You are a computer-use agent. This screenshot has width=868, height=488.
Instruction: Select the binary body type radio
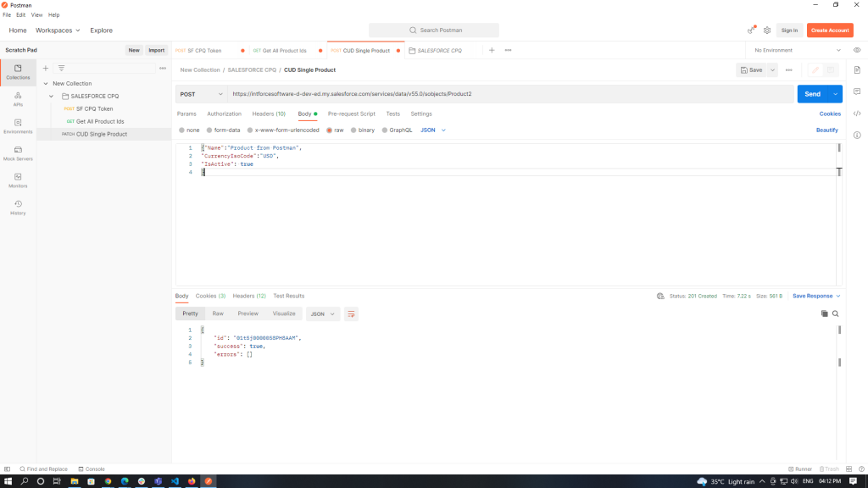(x=353, y=130)
